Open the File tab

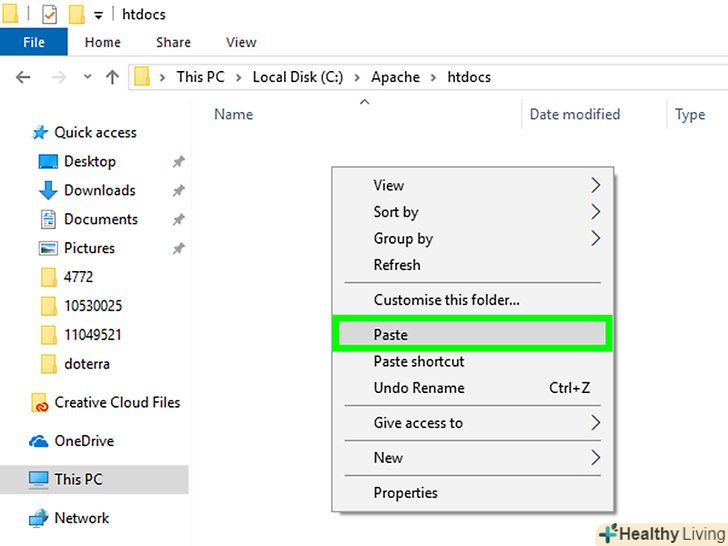[34, 42]
